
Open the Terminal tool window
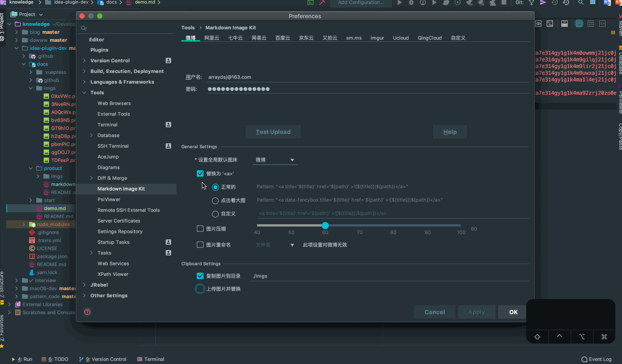tap(151, 359)
